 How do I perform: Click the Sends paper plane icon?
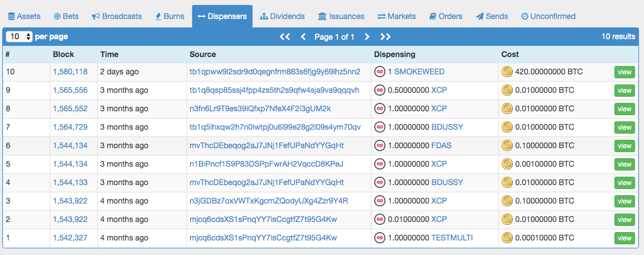480,16
